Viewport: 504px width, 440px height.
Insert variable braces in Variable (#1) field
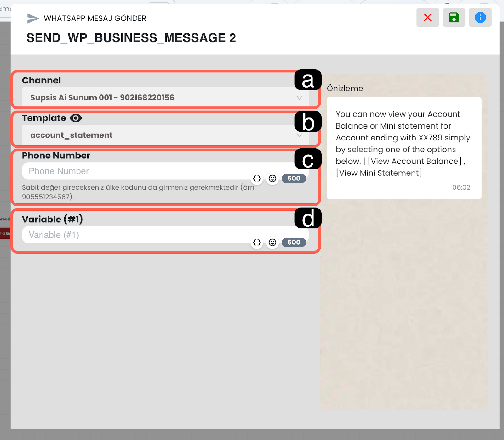pos(257,243)
